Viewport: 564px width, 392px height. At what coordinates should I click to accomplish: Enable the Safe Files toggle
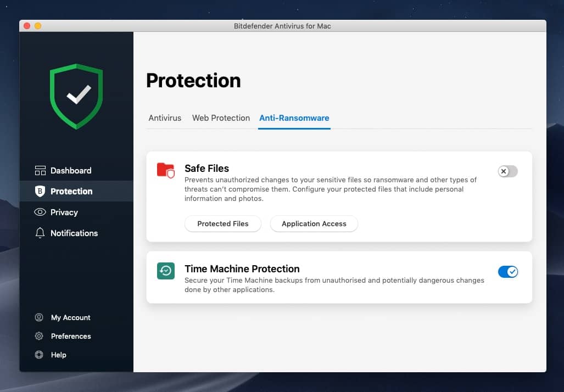click(507, 171)
